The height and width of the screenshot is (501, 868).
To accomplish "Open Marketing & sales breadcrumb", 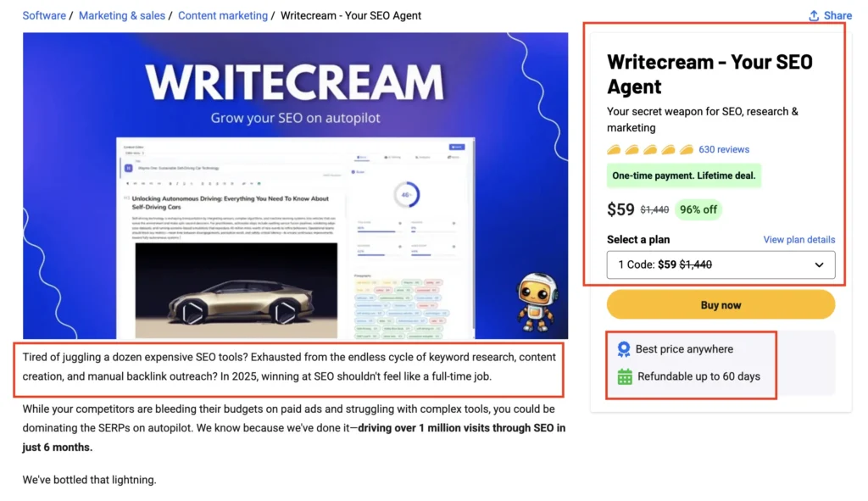I will (x=122, y=15).
